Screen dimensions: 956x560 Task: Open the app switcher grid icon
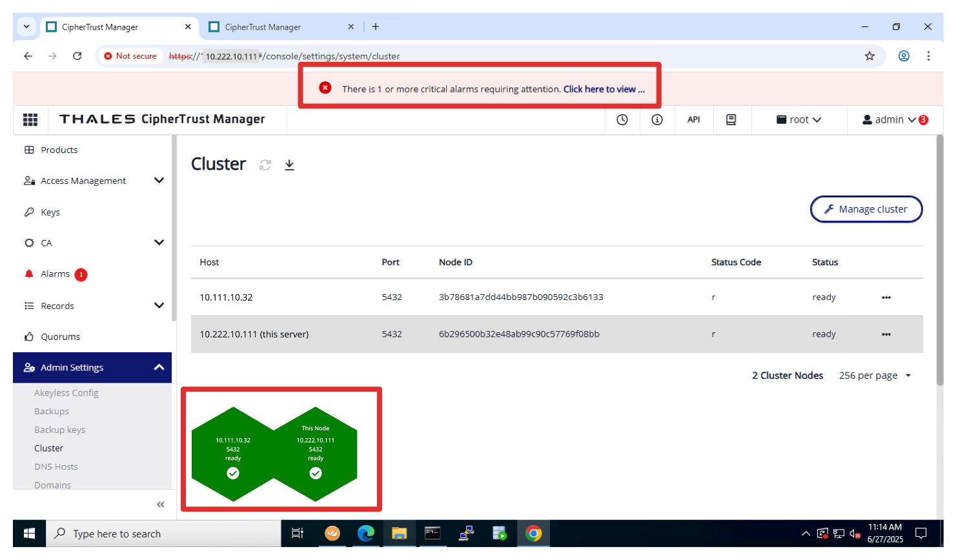[30, 119]
